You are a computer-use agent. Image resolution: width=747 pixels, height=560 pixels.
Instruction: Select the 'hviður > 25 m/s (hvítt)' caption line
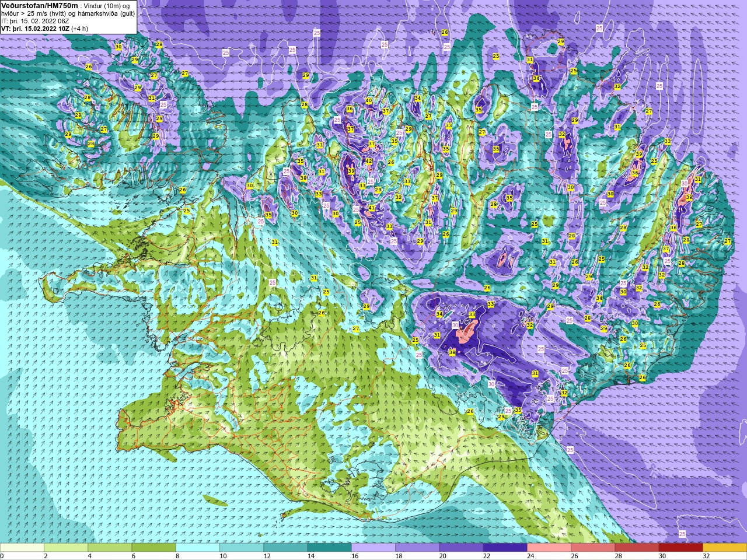coord(35,13)
